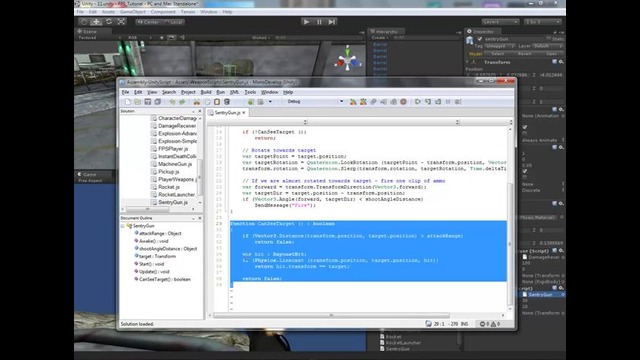The width and height of the screenshot is (640, 360).
Task: Jump to Update() in Document Outline
Action: coord(154,272)
